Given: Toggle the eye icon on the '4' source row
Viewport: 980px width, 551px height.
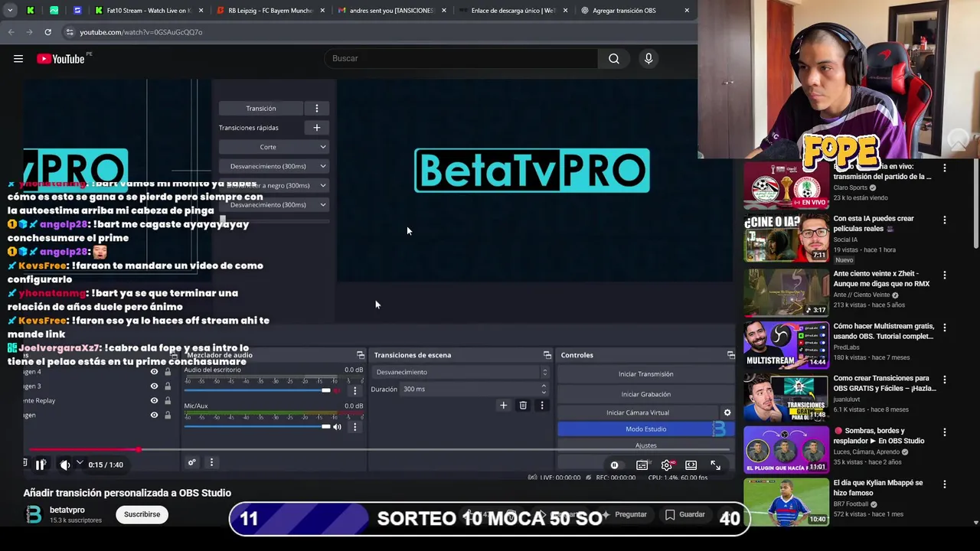Looking at the screenshot, I should (154, 372).
